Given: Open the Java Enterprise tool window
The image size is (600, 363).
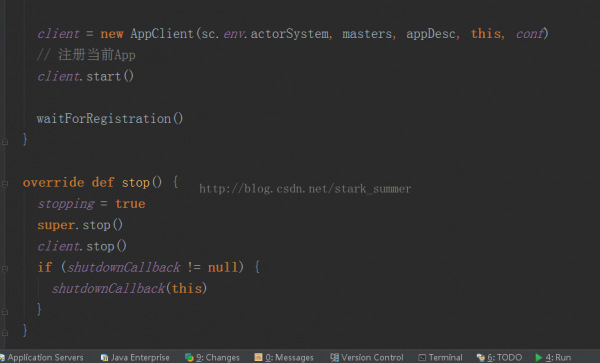Looking at the screenshot, I should (x=135, y=357).
